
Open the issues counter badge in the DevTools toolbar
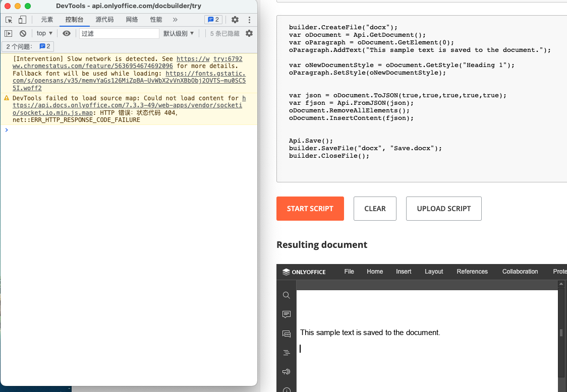click(x=213, y=20)
